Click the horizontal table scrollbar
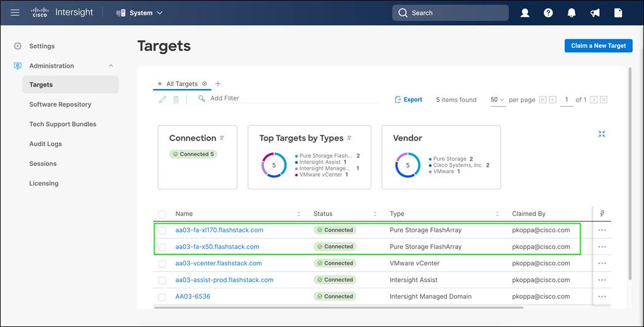This screenshot has height=327, width=644. [x=339, y=307]
